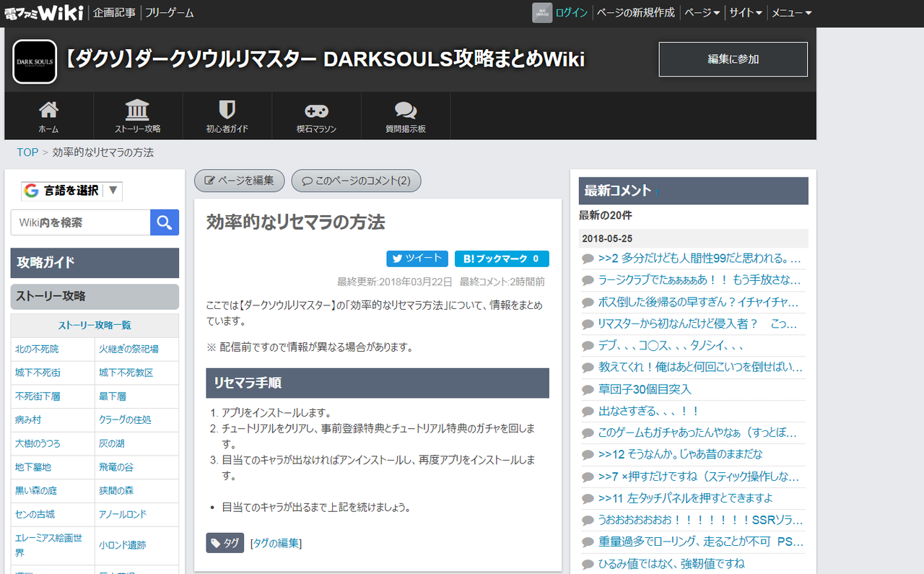Open ストーリー攻略 building icon
This screenshot has height=574, width=924.
pos(137,110)
